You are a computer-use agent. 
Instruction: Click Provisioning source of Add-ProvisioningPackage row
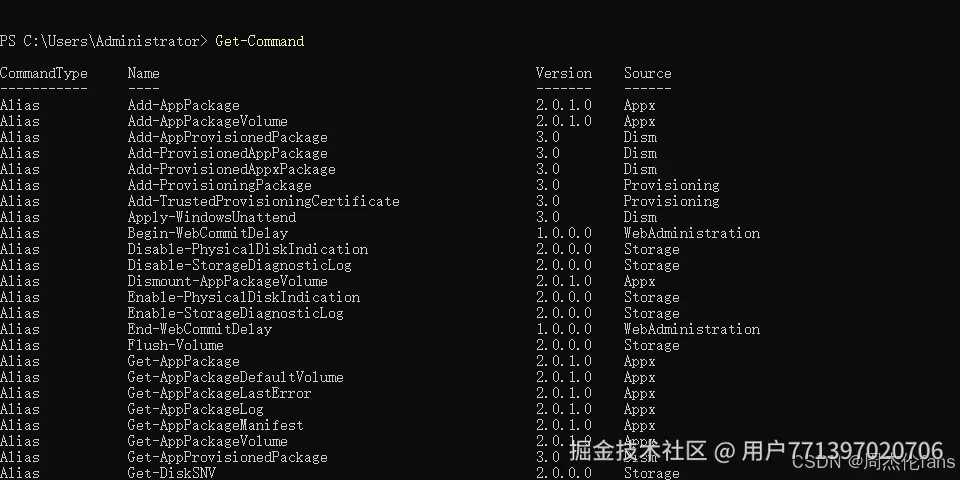(x=672, y=186)
